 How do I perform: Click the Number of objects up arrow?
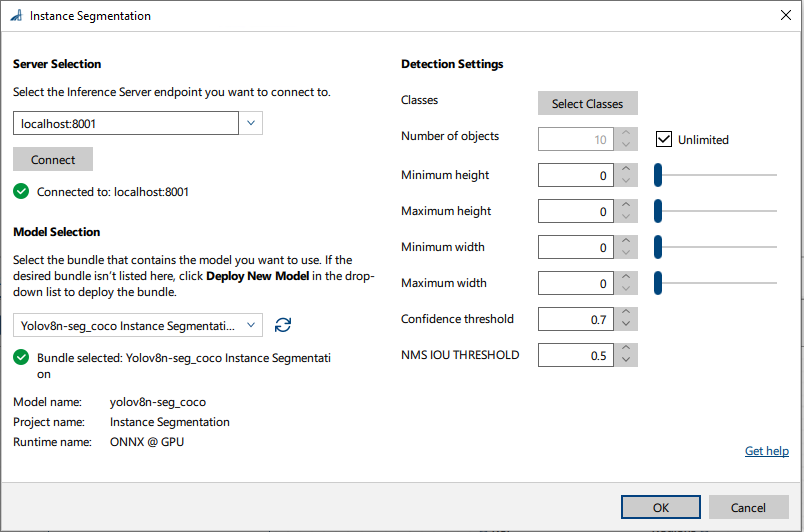(x=626, y=133)
